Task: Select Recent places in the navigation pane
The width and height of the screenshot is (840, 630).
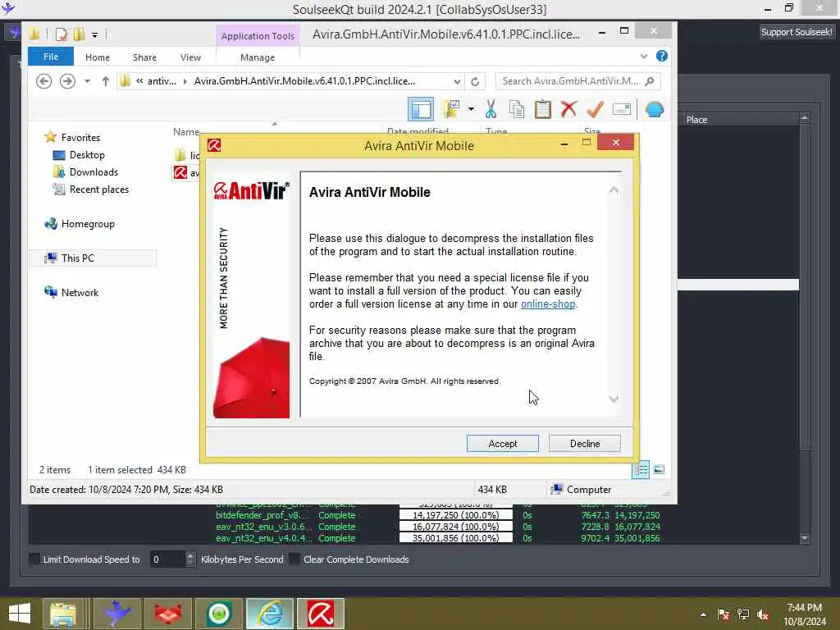Action: (x=99, y=189)
